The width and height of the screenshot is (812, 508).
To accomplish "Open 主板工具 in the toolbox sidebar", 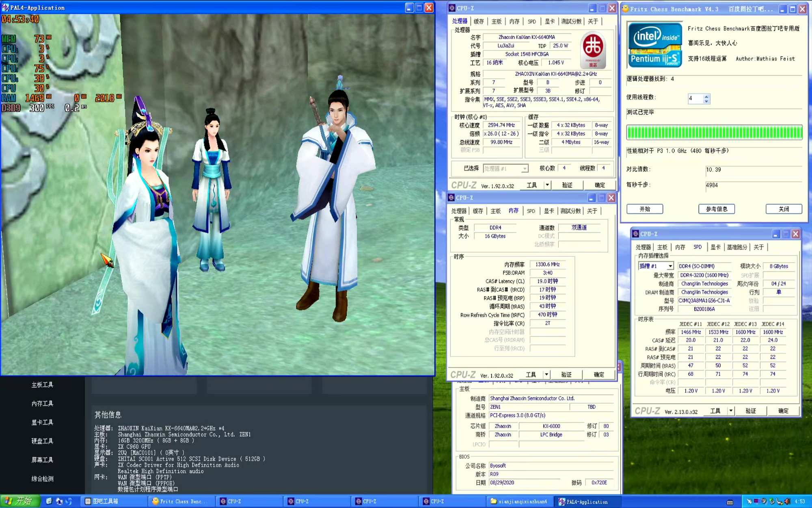I will (x=43, y=385).
